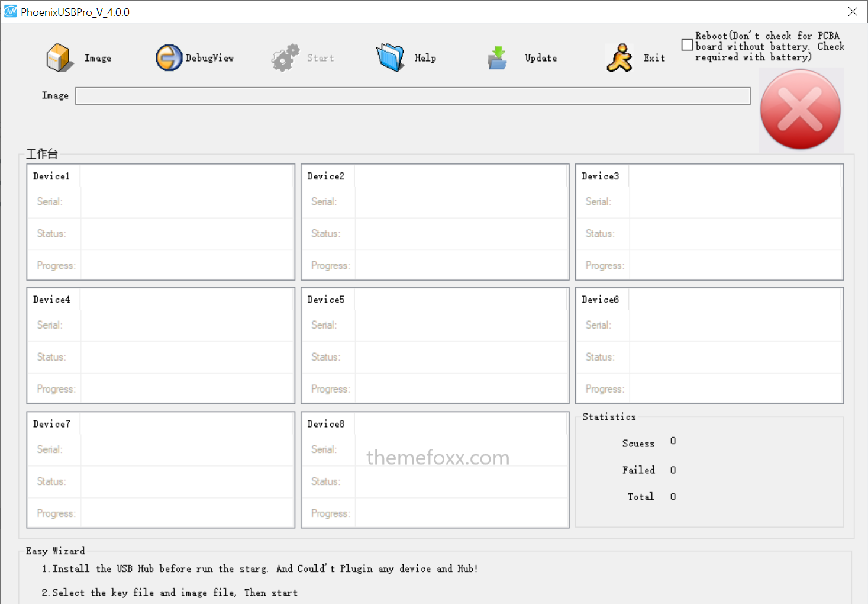Enable the Reboot checkbox
868x604 pixels.
[x=687, y=45]
